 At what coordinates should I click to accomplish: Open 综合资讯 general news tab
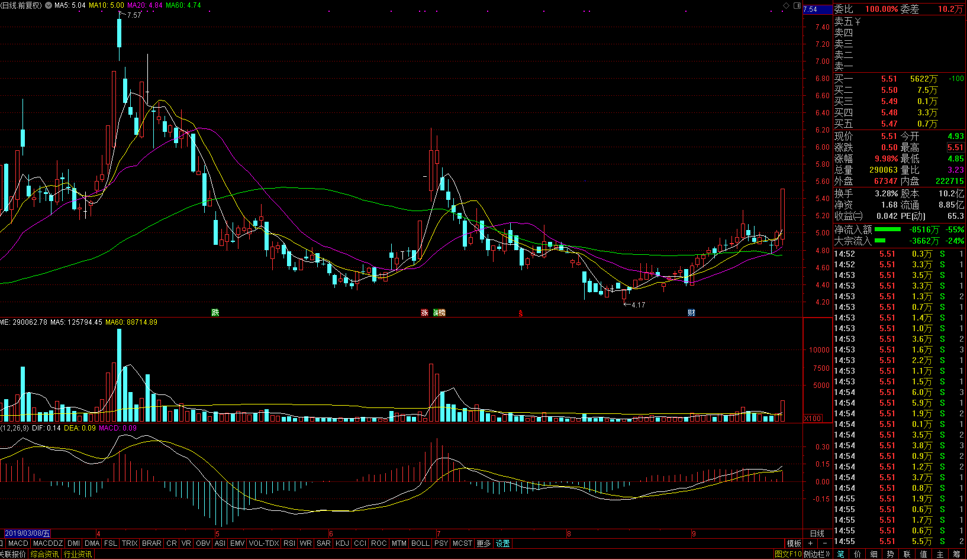45,554
